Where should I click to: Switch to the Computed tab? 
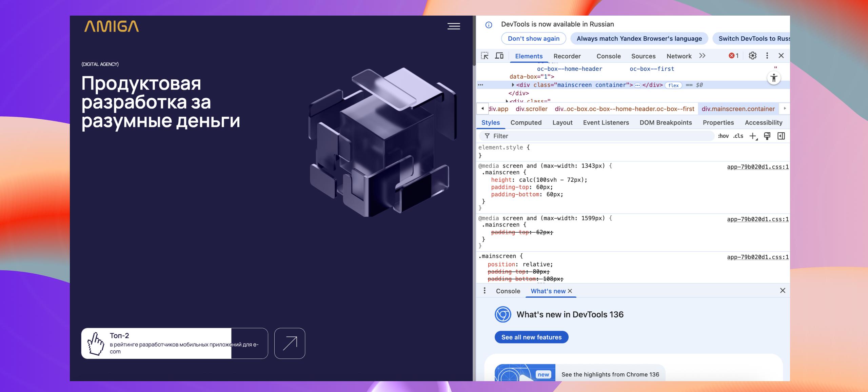(x=526, y=123)
